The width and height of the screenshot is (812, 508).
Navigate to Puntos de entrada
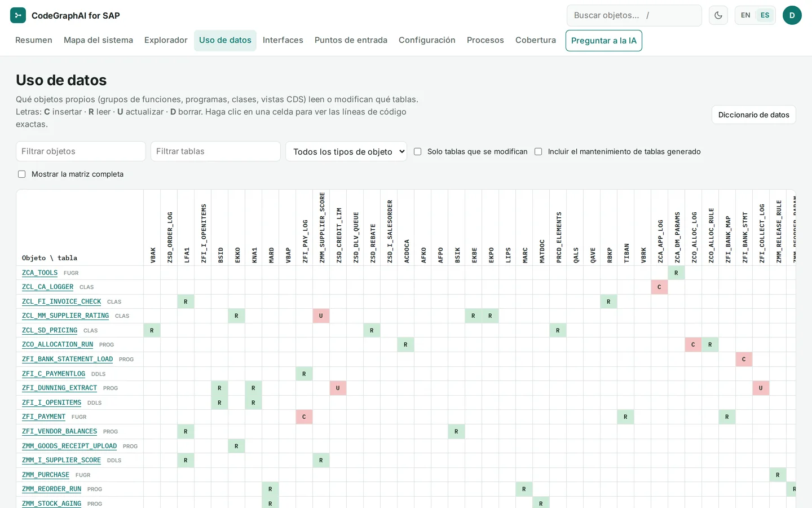click(351, 40)
